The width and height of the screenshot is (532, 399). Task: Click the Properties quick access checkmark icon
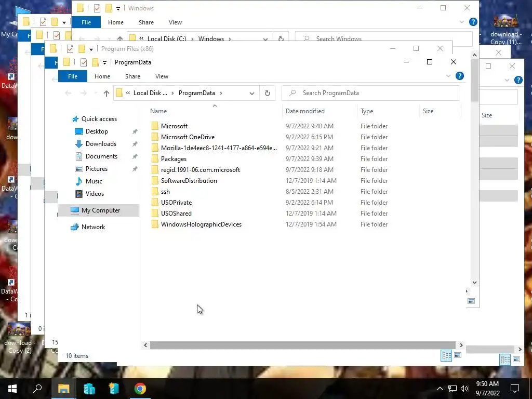click(x=84, y=62)
